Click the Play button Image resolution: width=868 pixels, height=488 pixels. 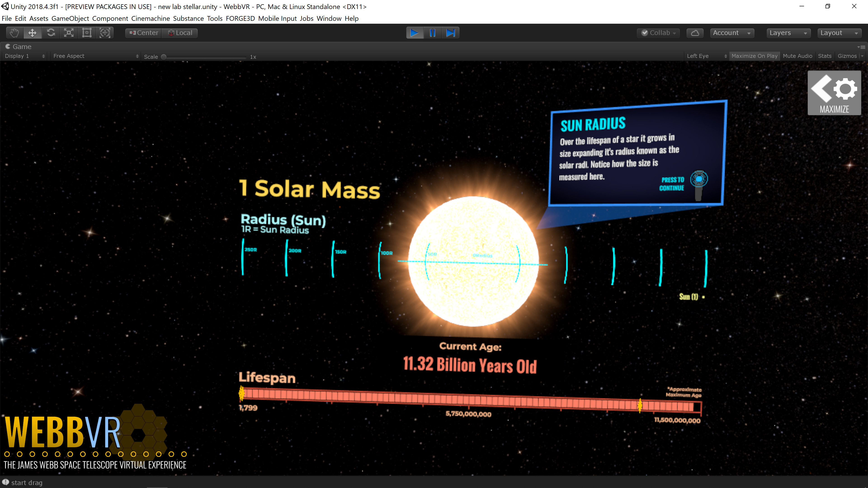414,33
